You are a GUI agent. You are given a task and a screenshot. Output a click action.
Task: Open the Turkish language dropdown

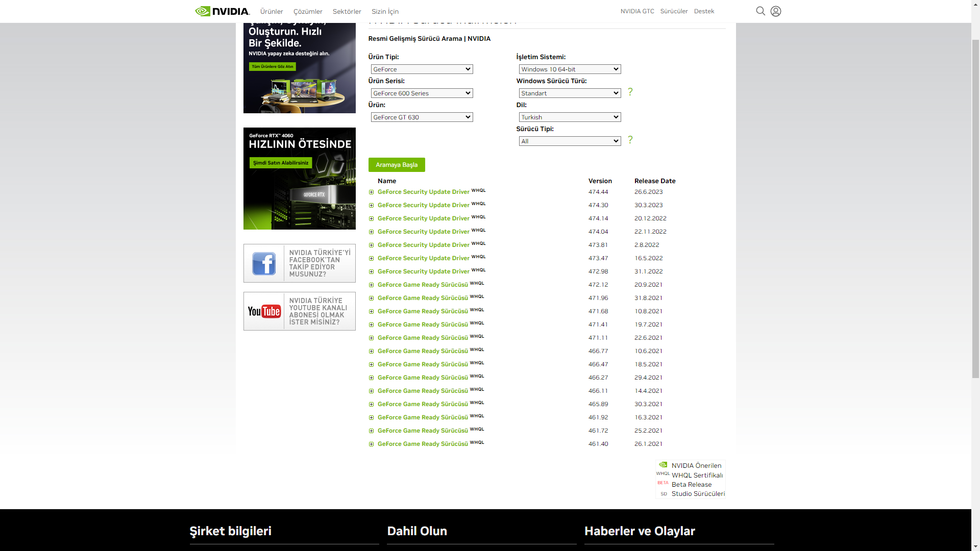point(570,117)
